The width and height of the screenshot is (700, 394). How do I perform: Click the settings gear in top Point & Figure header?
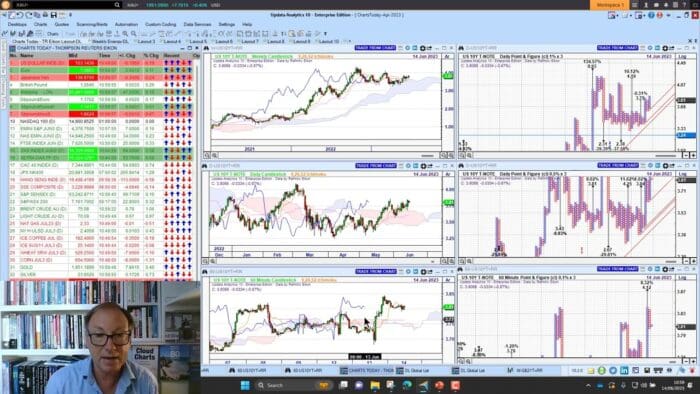665,48
